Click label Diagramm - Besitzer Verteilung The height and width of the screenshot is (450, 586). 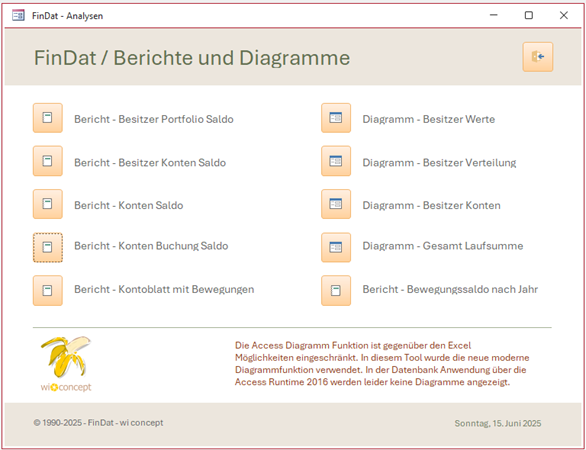click(x=439, y=163)
